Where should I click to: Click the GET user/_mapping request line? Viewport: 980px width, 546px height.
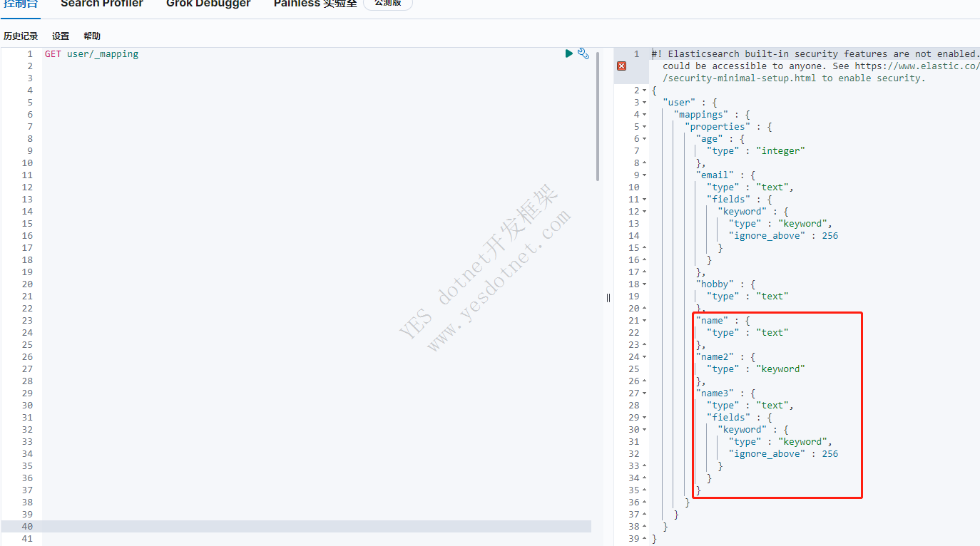91,54
